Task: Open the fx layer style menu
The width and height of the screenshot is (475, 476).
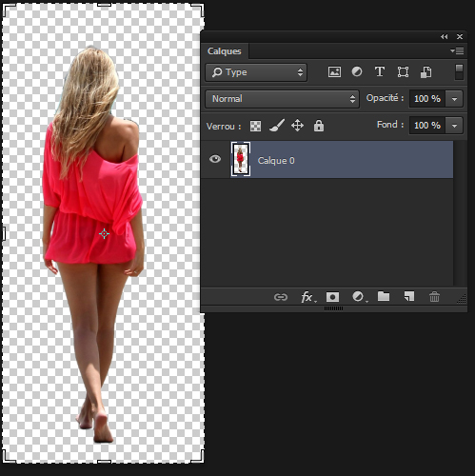Action: 307,297
